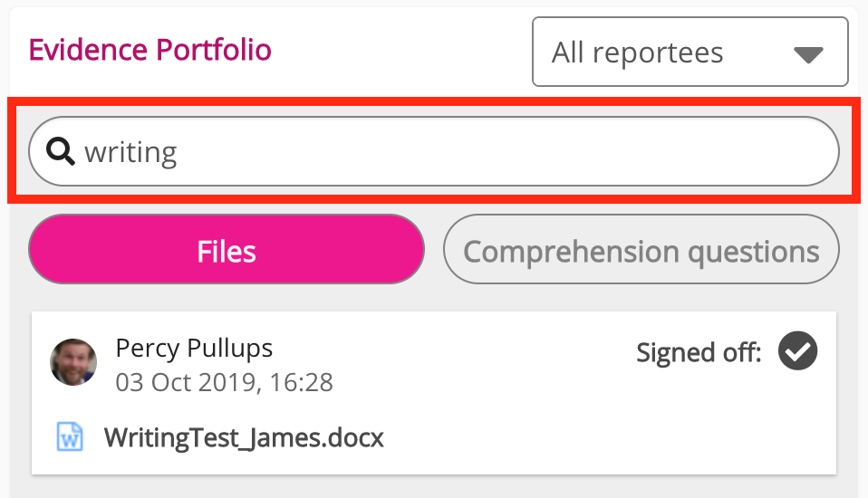
Task: Click the word "writing" in the search box
Action: (130, 152)
